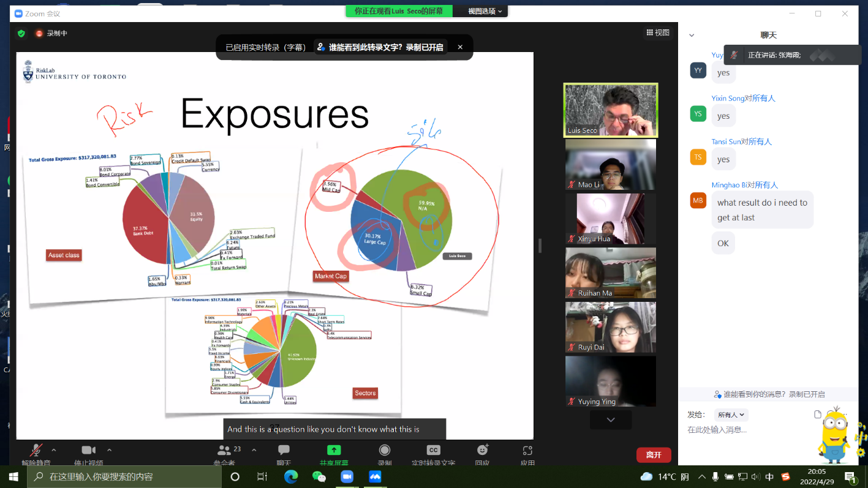Open the apps icon in Zoom toolbar

(x=527, y=451)
